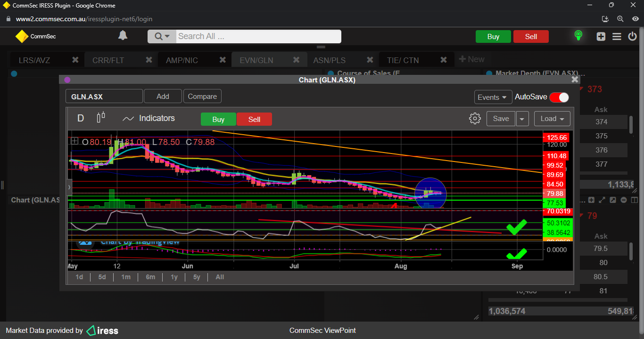Open the Events dropdown
Image resolution: width=644 pixels, height=339 pixels.
493,97
